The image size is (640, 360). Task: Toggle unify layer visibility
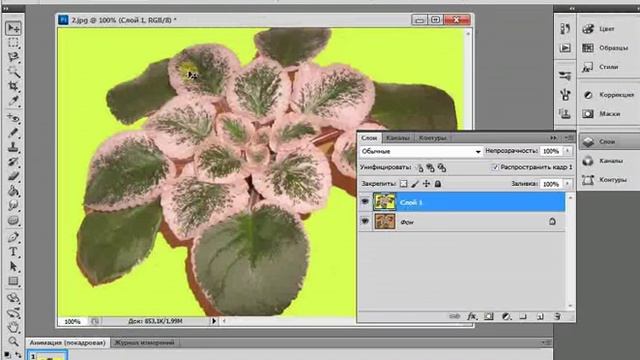(430, 167)
